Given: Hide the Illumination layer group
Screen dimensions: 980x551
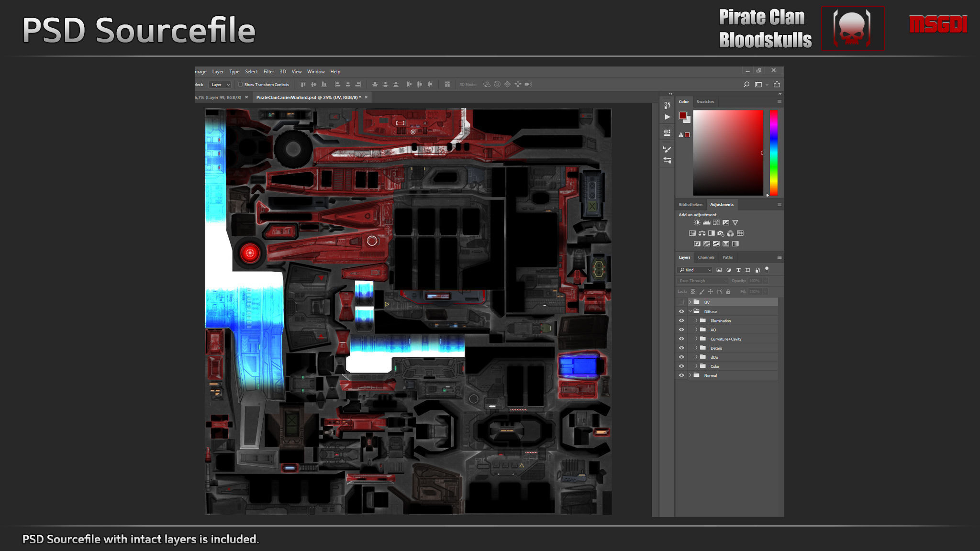Looking at the screenshot, I should coord(681,320).
